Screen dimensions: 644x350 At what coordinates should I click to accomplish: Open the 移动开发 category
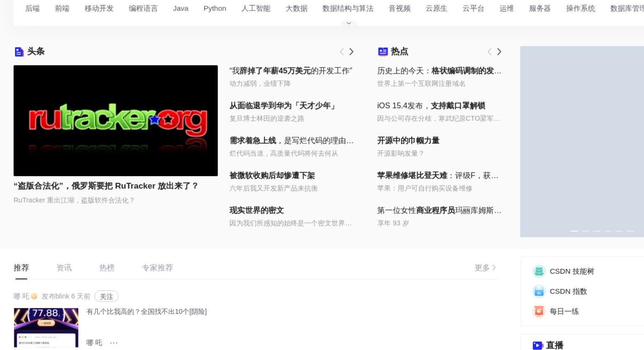pyautogui.click(x=99, y=8)
